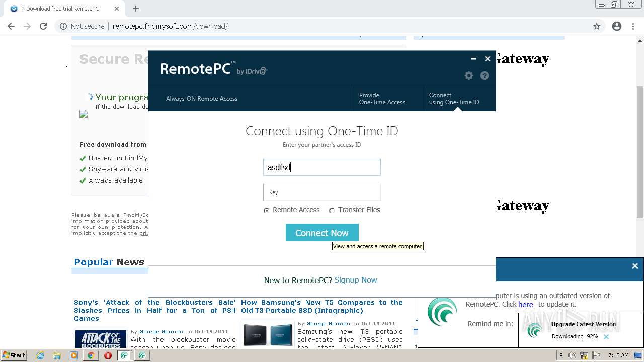Show hidden system tray icons

(x=561, y=355)
